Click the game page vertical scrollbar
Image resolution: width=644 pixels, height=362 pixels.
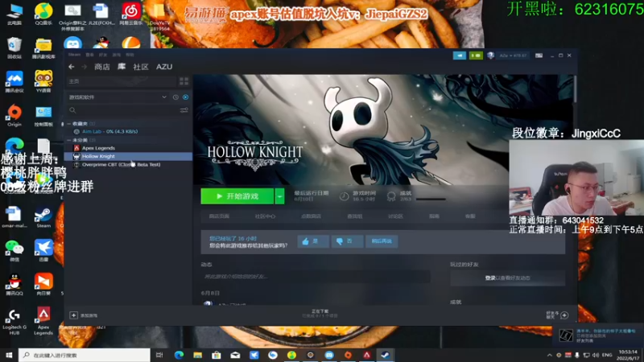click(575, 88)
